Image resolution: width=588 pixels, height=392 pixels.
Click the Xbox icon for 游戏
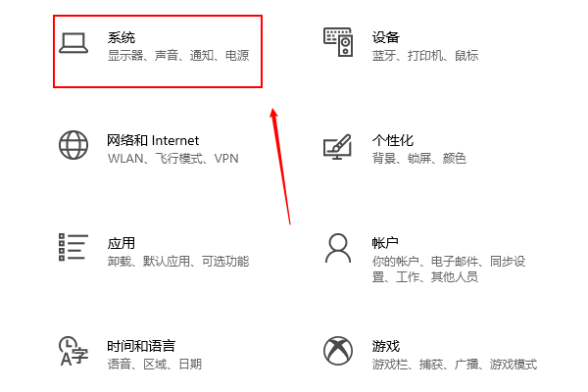338,351
